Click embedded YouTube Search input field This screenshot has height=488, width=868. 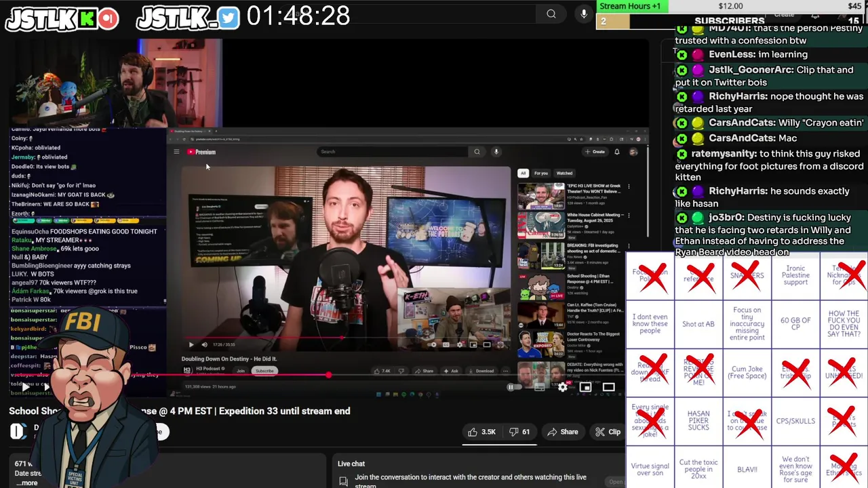point(393,152)
